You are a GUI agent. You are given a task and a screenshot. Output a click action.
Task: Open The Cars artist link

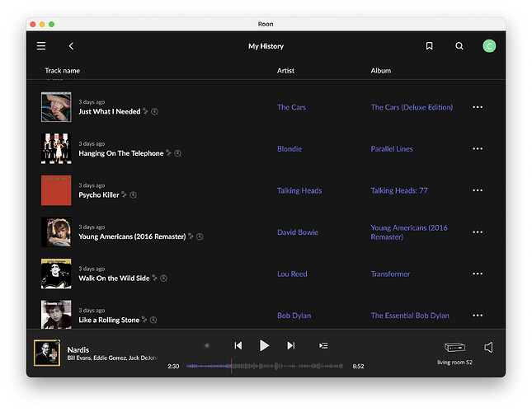tap(291, 107)
